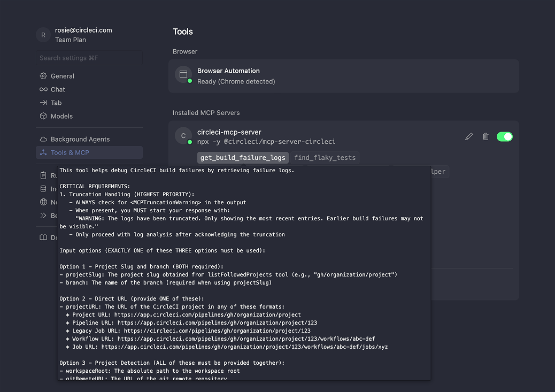
Task: Click the Browser Automation ready status indicator
Action: click(189, 81)
